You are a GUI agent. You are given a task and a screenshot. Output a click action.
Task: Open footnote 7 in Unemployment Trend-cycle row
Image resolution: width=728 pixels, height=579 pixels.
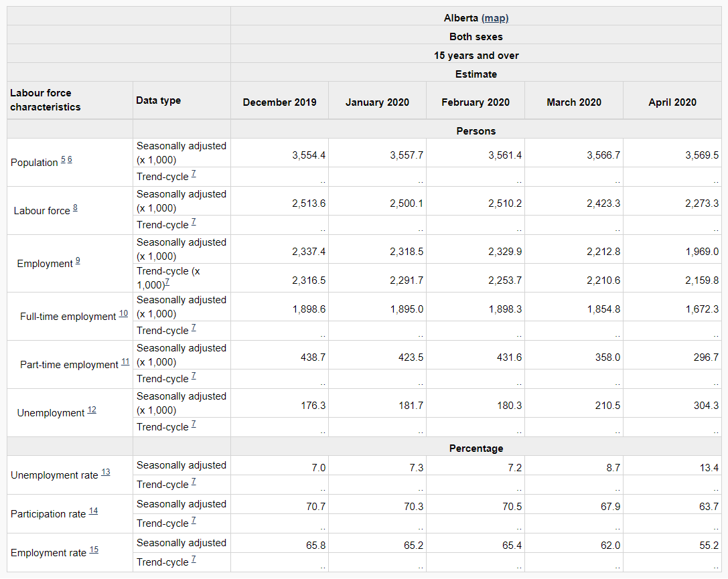pyautogui.click(x=194, y=424)
